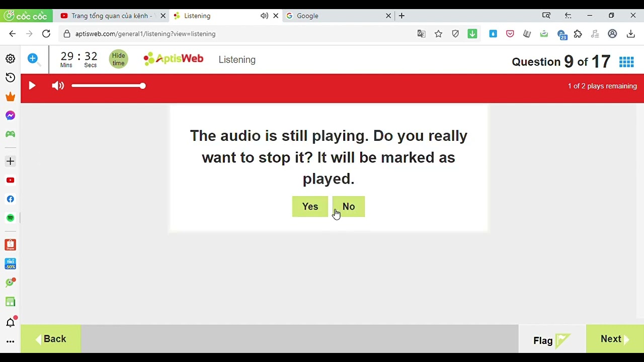Switch to Google tab

333,16
